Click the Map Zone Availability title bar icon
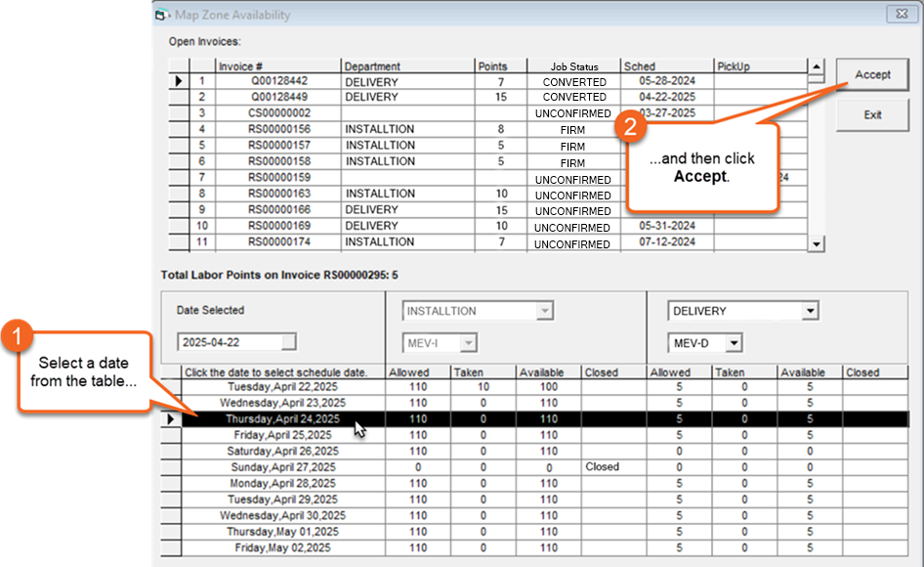Image resolution: width=924 pixels, height=567 pixels. click(x=162, y=15)
